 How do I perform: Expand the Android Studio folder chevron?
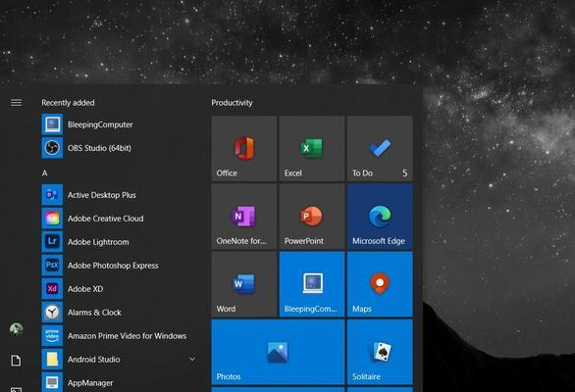(192, 359)
